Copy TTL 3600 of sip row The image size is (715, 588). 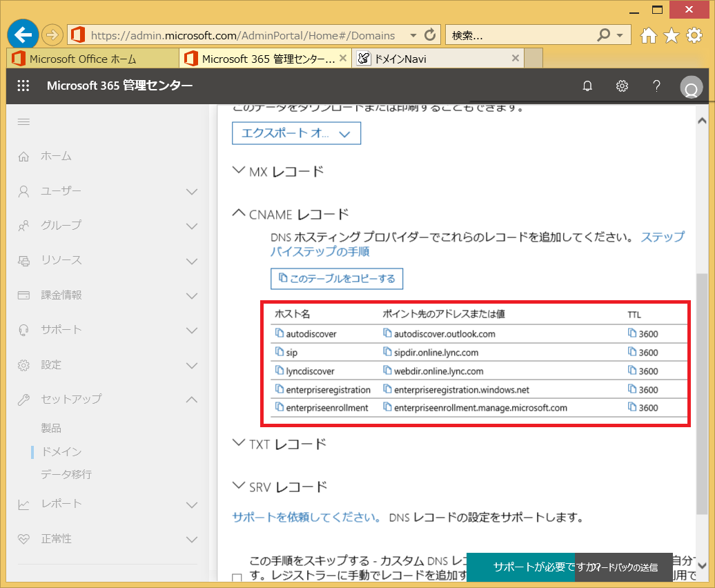pos(632,352)
